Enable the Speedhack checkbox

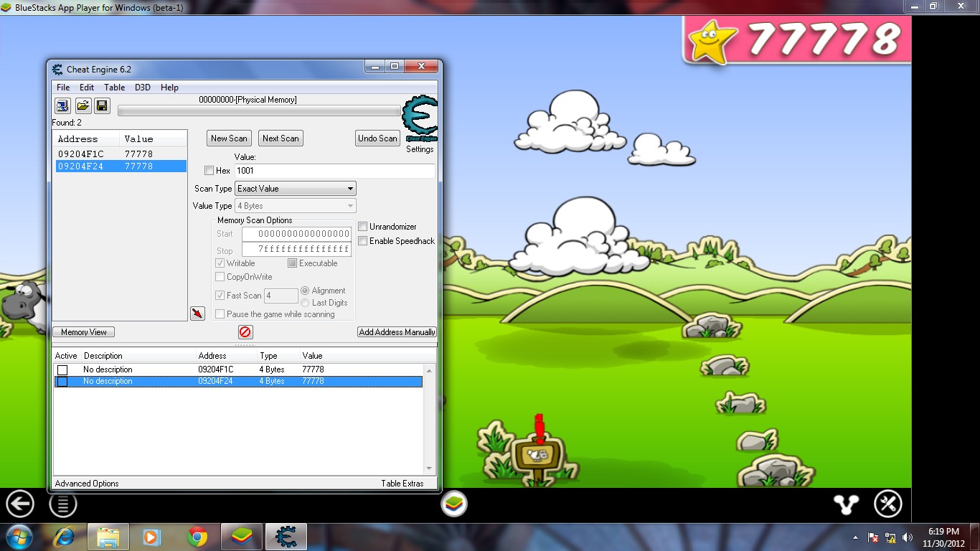point(363,241)
